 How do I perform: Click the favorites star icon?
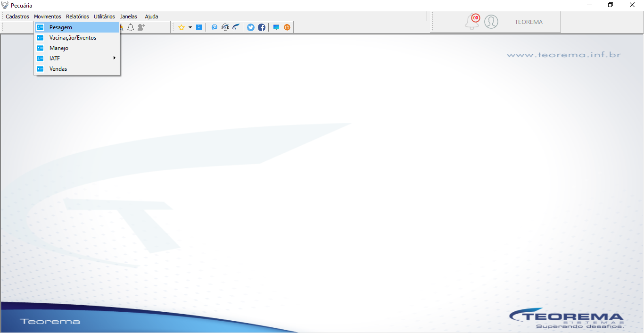click(x=182, y=27)
